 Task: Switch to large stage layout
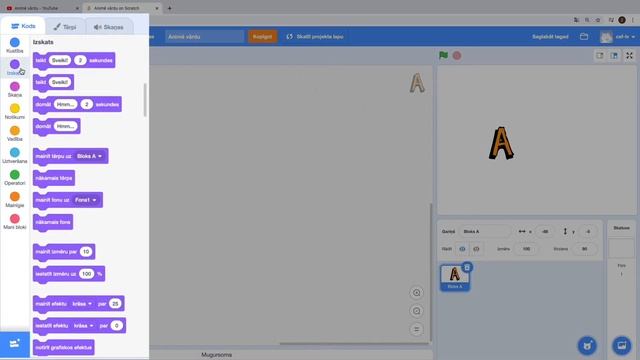coord(614,56)
